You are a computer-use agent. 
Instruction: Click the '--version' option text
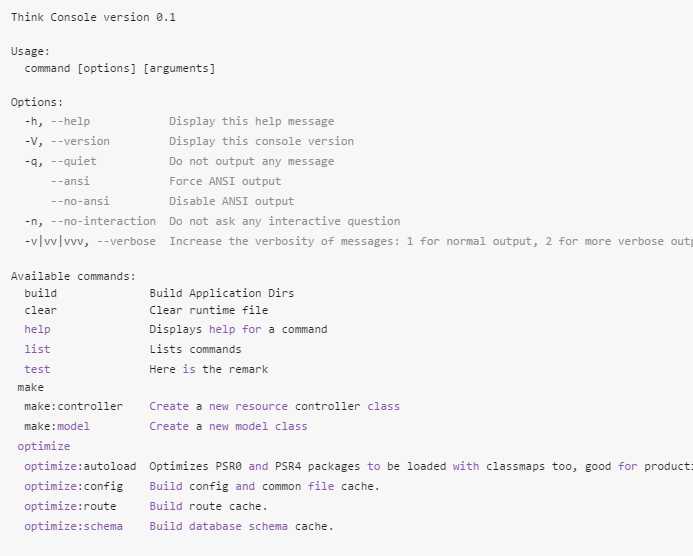(80, 141)
